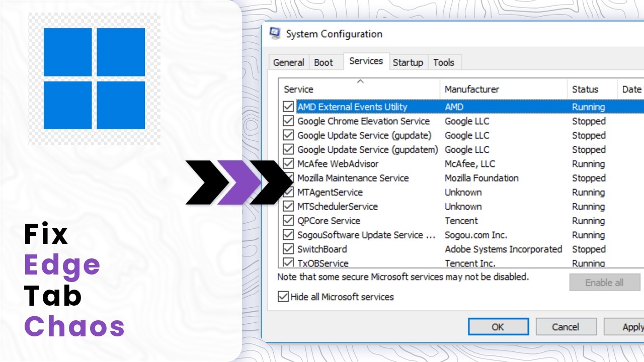Click Stopped status of SwitchBoard row
The height and width of the screenshot is (362, 644).
[589, 249]
